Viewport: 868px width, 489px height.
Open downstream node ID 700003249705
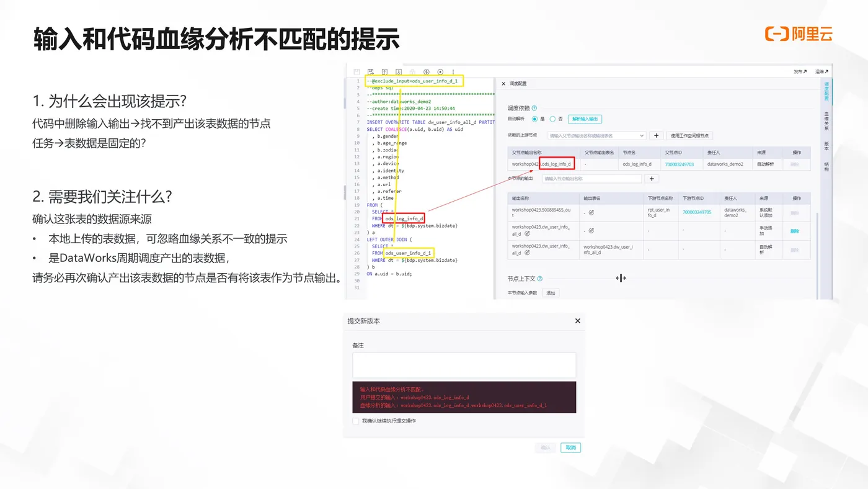[697, 212]
